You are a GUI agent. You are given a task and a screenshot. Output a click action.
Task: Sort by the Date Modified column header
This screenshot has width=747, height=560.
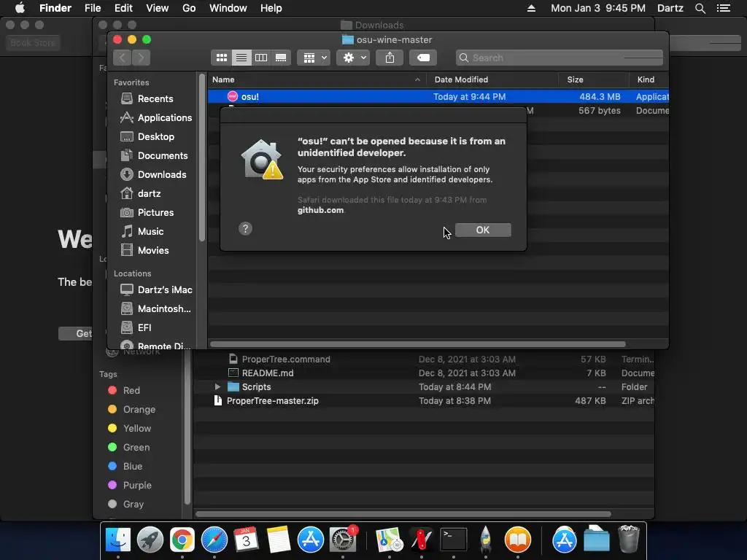492,79
